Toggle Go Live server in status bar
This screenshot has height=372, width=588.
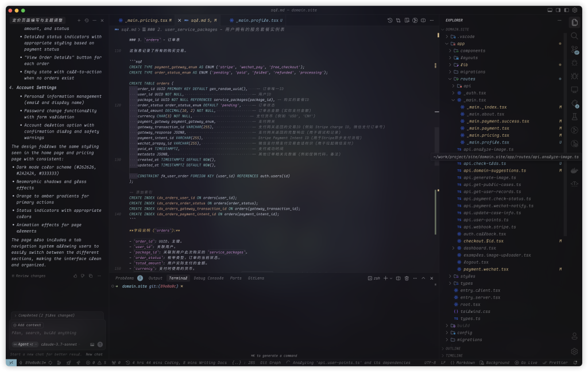point(525,363)
